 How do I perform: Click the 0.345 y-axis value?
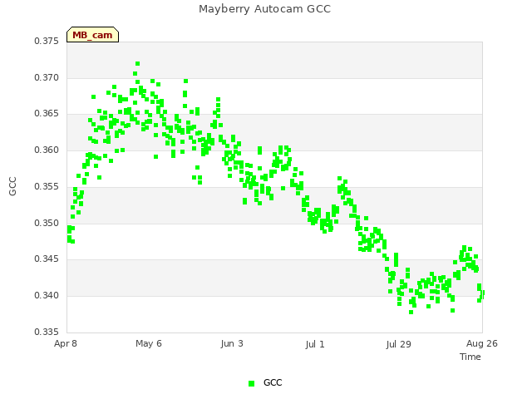tap(47, 259)
